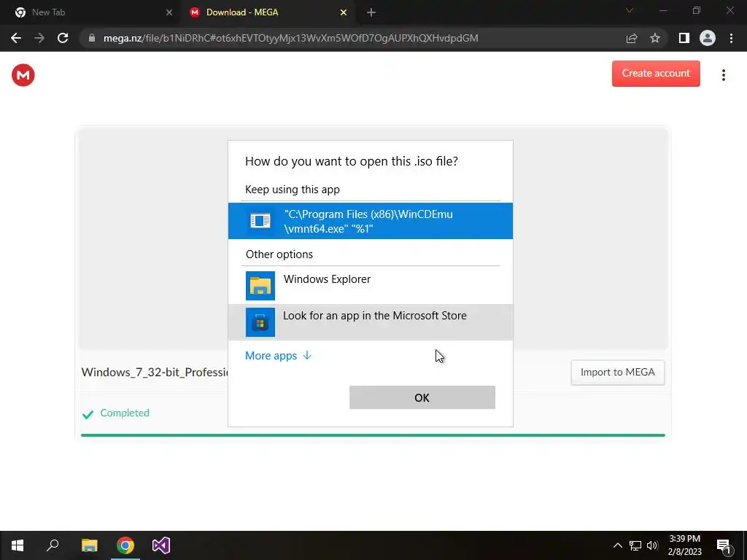Bookmark this page with the star
This screenshot has width=747, height=560.
(655, 38)
